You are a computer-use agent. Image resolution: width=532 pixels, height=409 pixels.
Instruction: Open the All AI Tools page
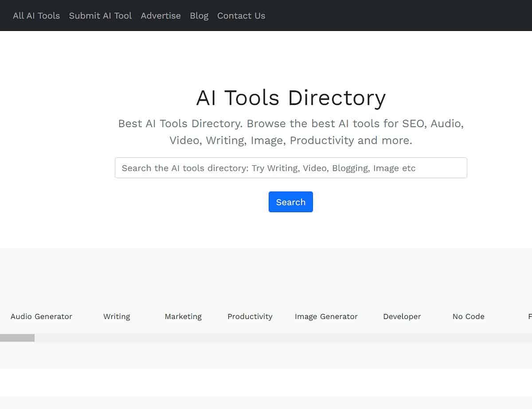(36, 16)
